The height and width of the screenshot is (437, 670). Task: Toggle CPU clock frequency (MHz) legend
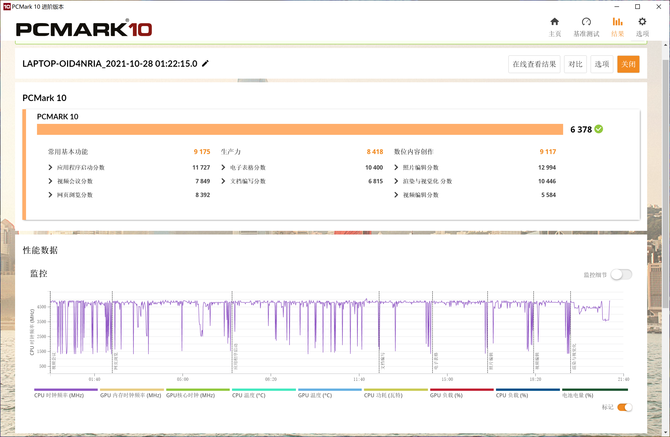coord(66,393)
